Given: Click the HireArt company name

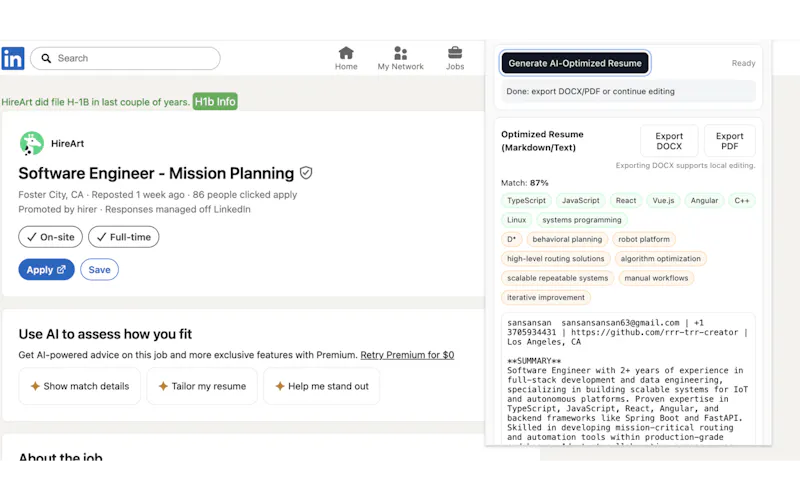Looking at the screenshot, I should click(67, 143).
